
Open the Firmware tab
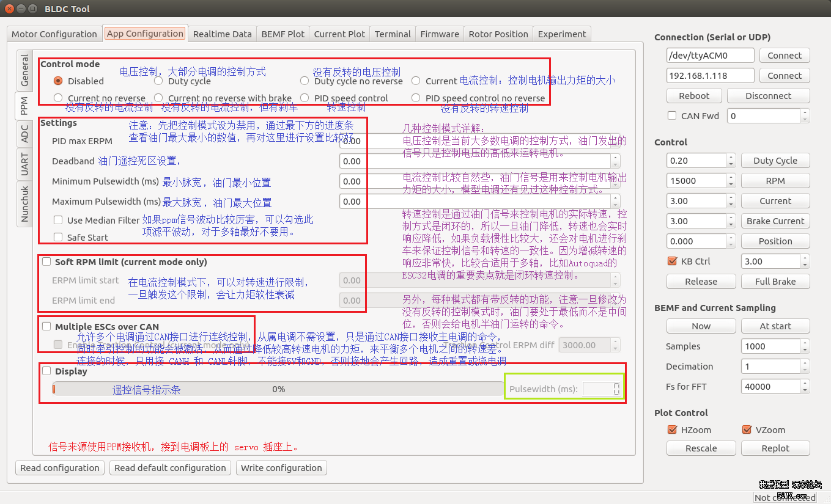[x=439, y=34]
